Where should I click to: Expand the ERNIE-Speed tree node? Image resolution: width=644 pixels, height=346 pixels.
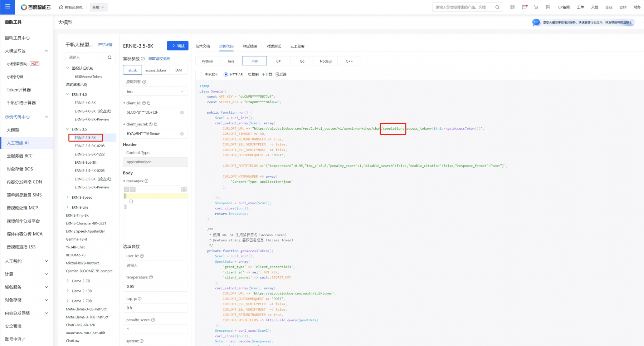68,197
